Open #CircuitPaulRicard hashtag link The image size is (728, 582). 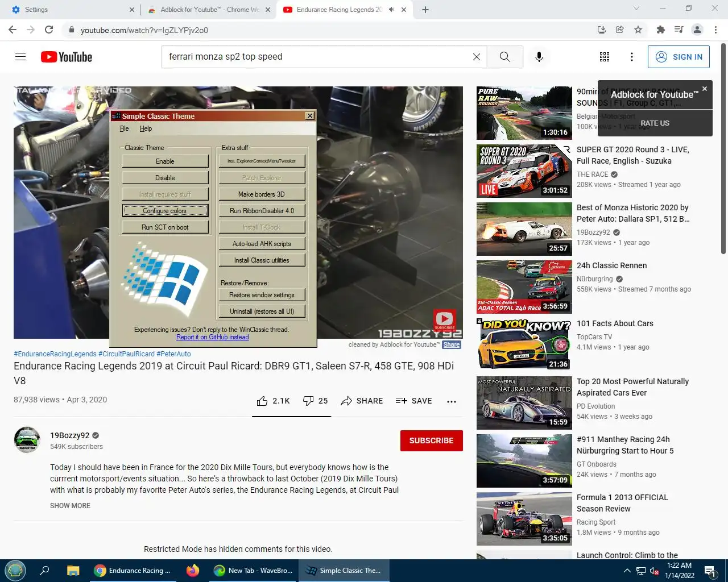(126, 354)
